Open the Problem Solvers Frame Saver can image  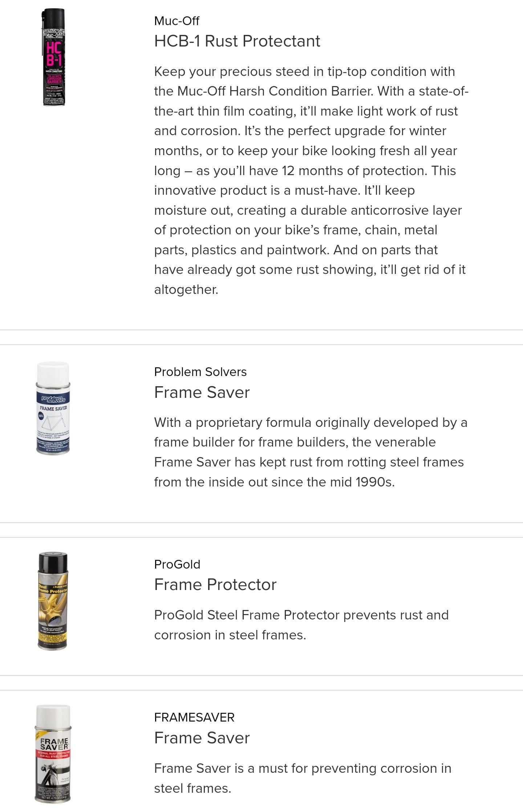[x=53, y=408]
